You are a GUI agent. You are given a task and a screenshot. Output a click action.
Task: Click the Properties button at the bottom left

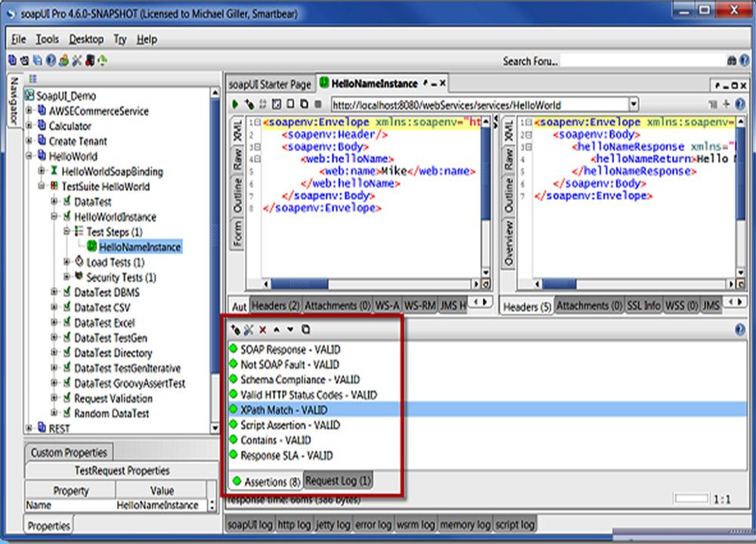click(48, 526)
